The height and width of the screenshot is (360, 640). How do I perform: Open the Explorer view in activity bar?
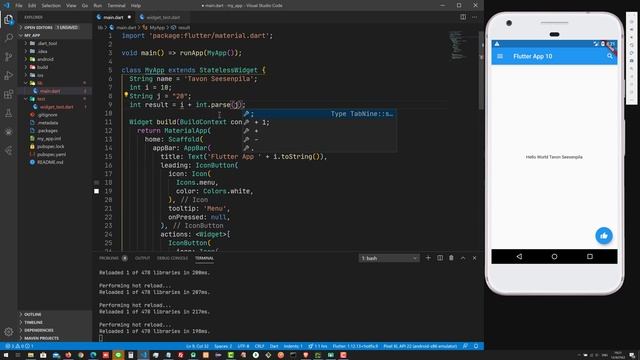(9, 19)
